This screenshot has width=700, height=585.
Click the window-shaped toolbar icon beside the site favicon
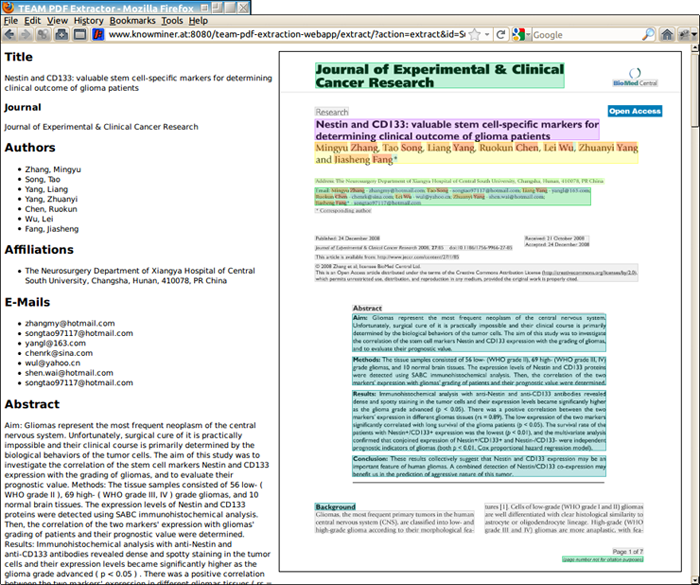[80, 34]
